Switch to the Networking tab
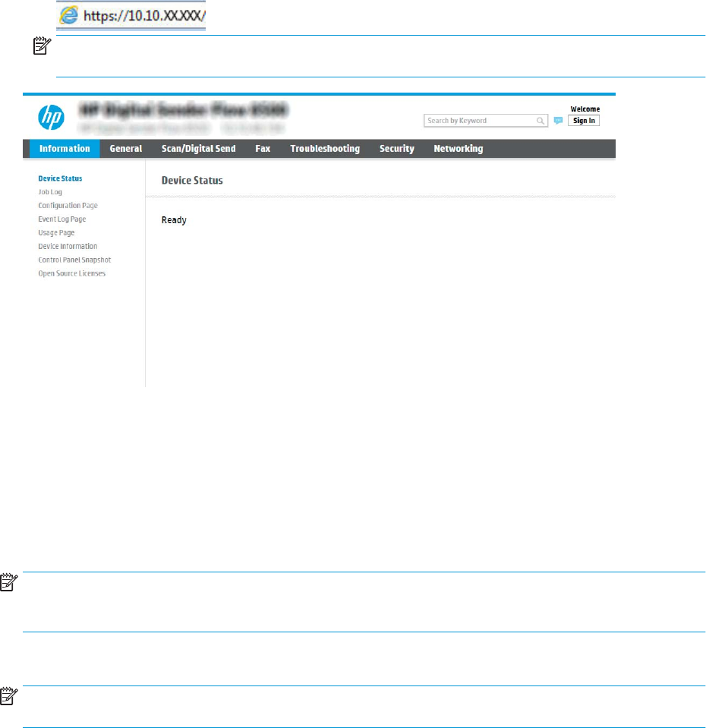Viewport: 706px width, 728px height. pos(458,149)
